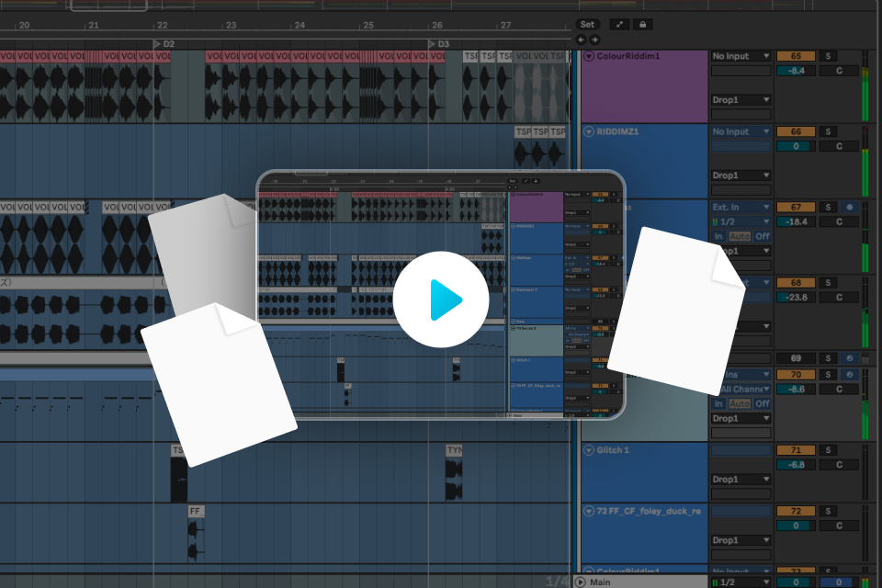Solo track 69 with S button
Image resolution: width=882 pixels, height=588 pixels.
(828, 358)
